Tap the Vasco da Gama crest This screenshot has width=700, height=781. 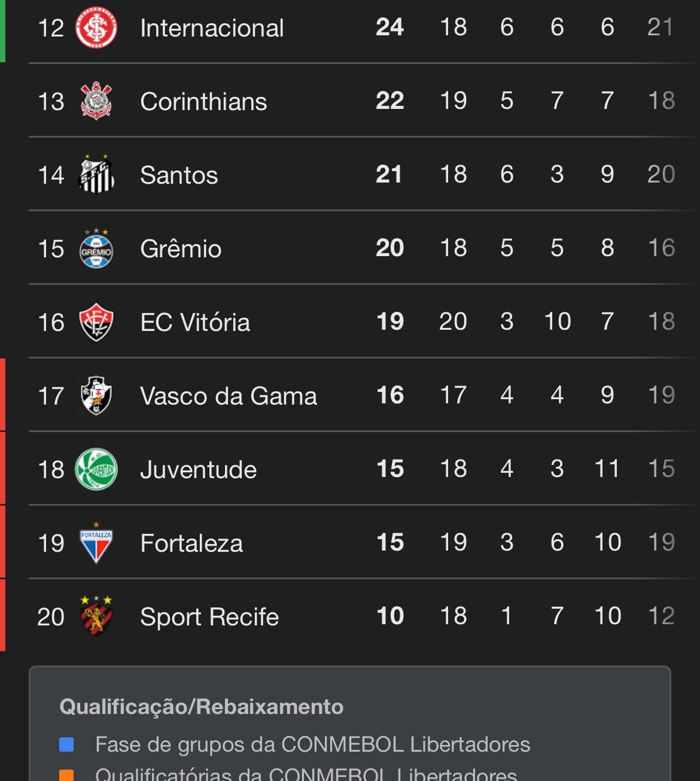96,396
